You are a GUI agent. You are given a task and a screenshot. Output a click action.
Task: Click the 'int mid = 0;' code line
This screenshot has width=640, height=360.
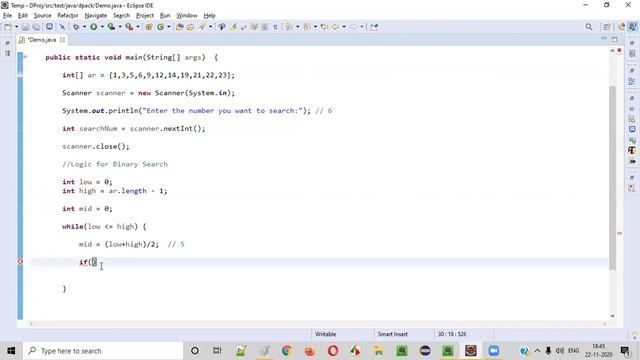click(87, 209)
